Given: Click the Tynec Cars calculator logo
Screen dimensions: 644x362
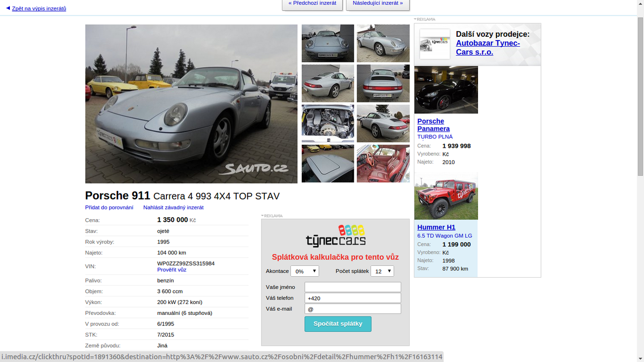Looking at the screenshot, I should (x=335, y=237).
